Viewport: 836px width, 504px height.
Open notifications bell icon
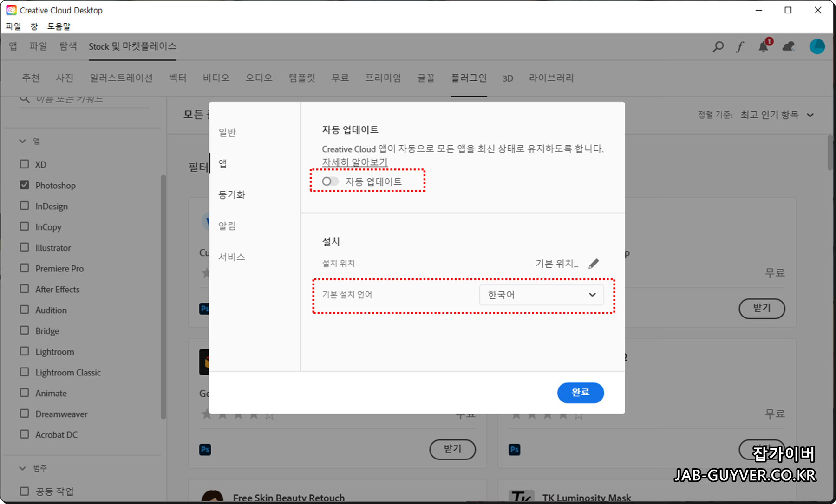[764, 46]
